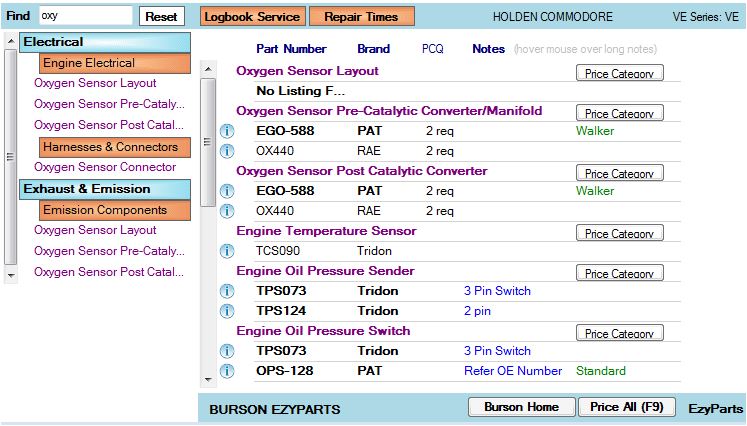This screenshot has width=747, height=426.
Task: Click the PCQ column header
Action: [433, 49]
